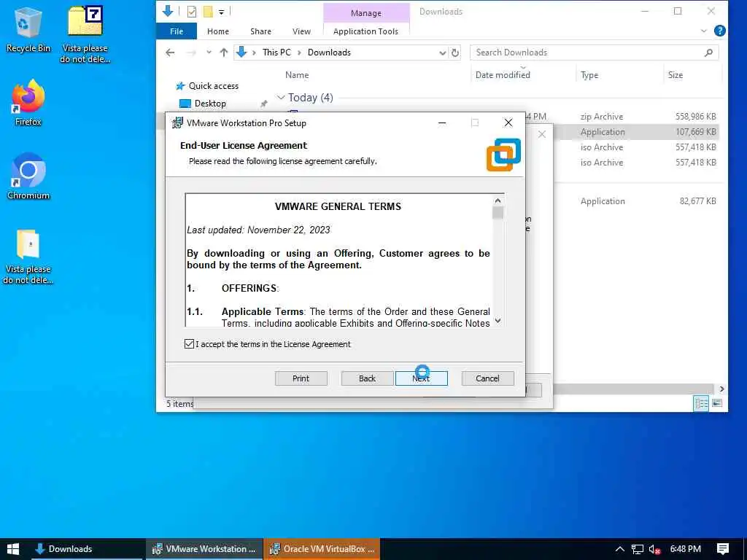Launch Firefox from the desktop

tap(28, 103)
